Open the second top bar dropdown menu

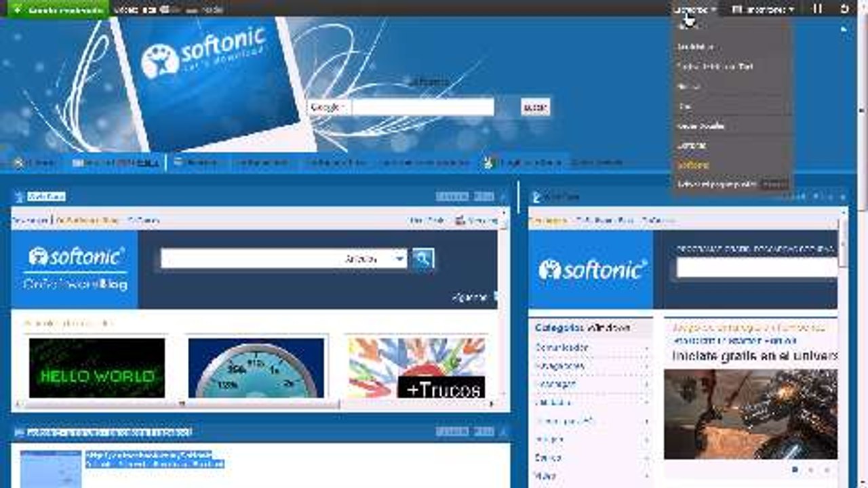tap(763, 9)
